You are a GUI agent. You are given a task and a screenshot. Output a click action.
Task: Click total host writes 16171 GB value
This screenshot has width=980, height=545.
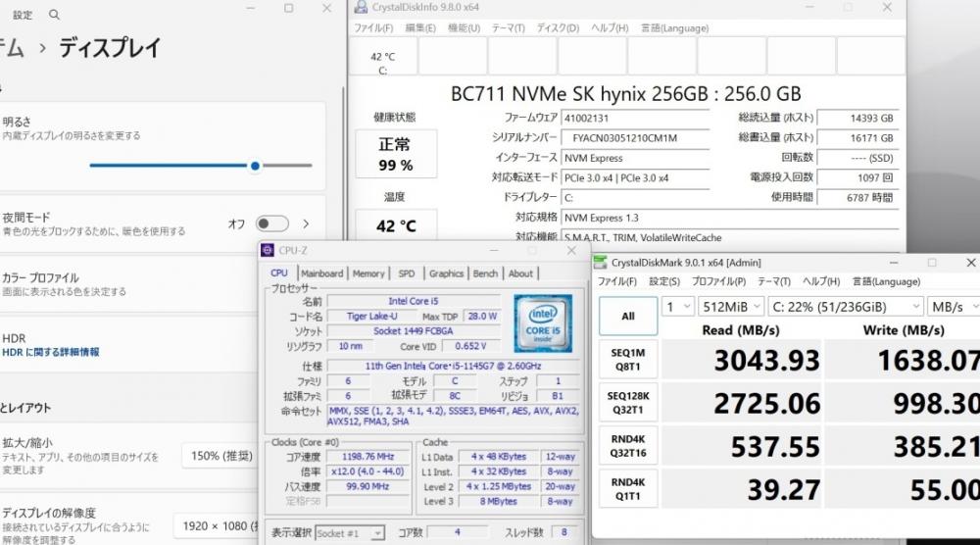857,138
